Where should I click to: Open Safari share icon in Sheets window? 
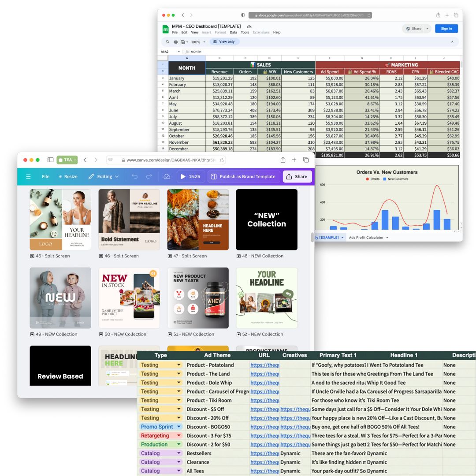(439, 15)
